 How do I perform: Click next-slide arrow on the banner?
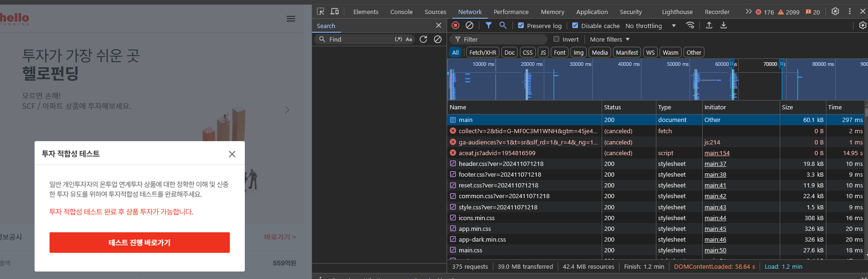(x=287, y=110)
